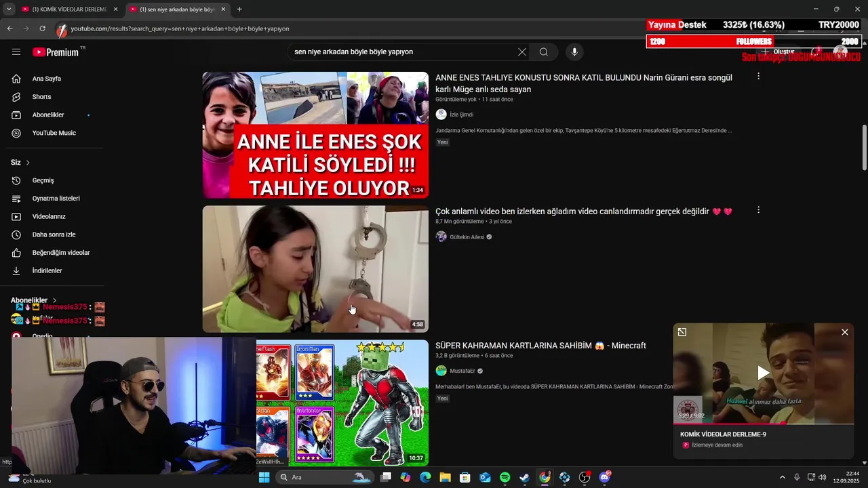The height and width of the screenshot is (488, 868).
Task: Click İzle Şimdi channel avatar
Action: tap(441, 115)
